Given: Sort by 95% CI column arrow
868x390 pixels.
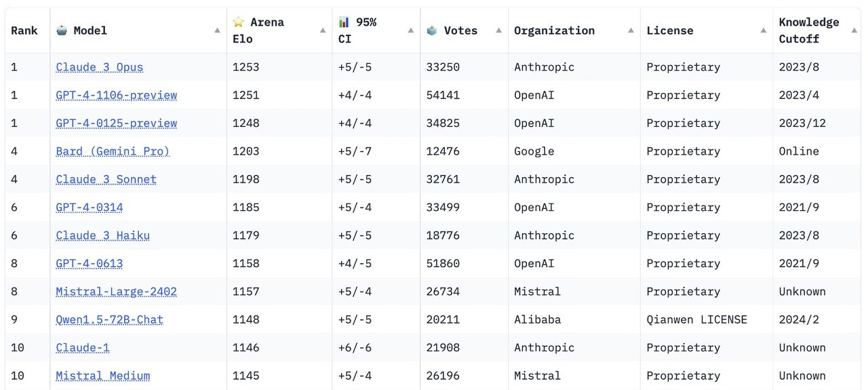Looking at the screenshot, I should [x=411, y=31].
